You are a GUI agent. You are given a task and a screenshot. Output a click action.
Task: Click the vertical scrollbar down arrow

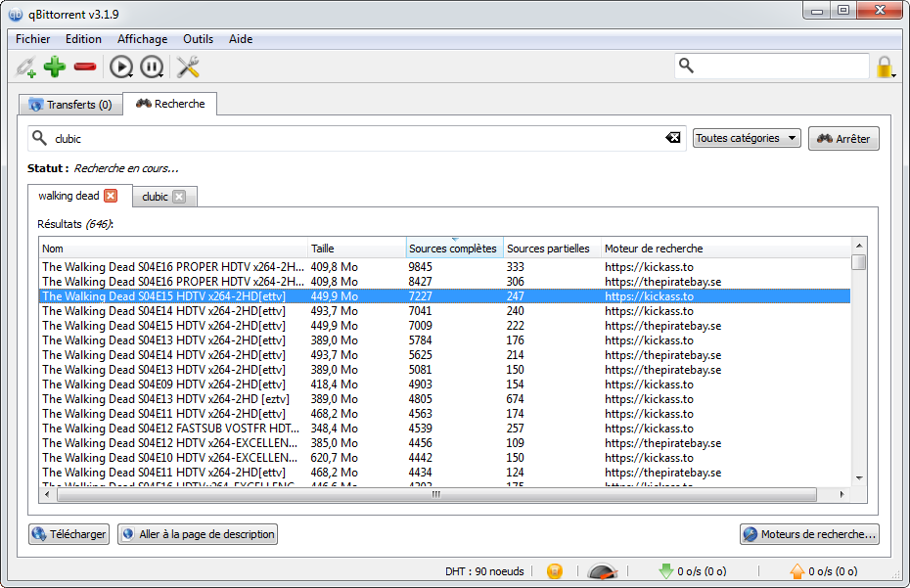click(859, 478)
